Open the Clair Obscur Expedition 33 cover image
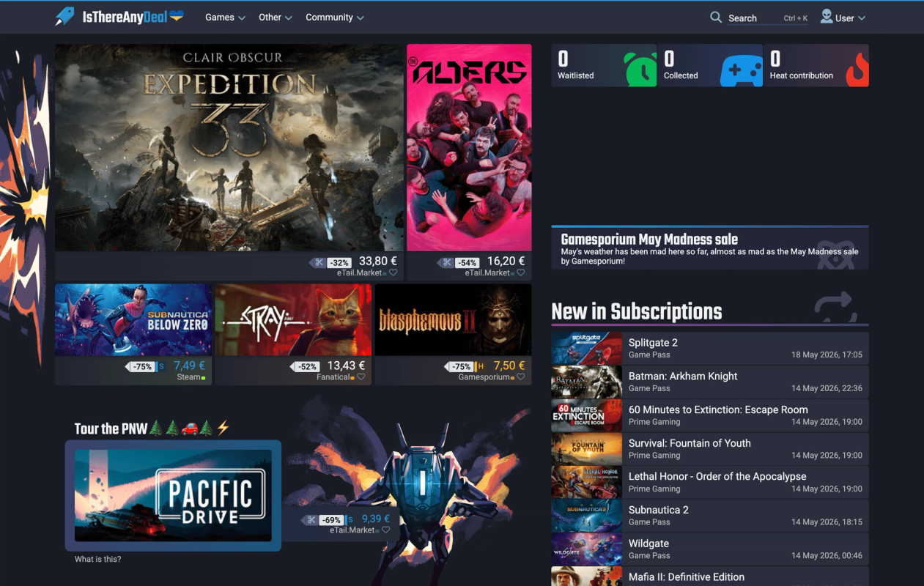Viewport: 924px width, 586px height. pos(229,148)
